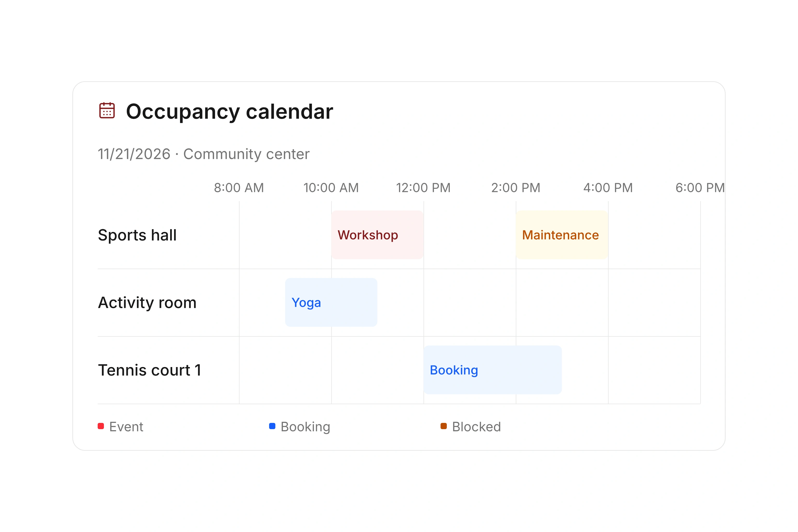Click the calendar icon beside Occupancy calendar
Viewport: 798px width, 532px height.
point(107,111)
